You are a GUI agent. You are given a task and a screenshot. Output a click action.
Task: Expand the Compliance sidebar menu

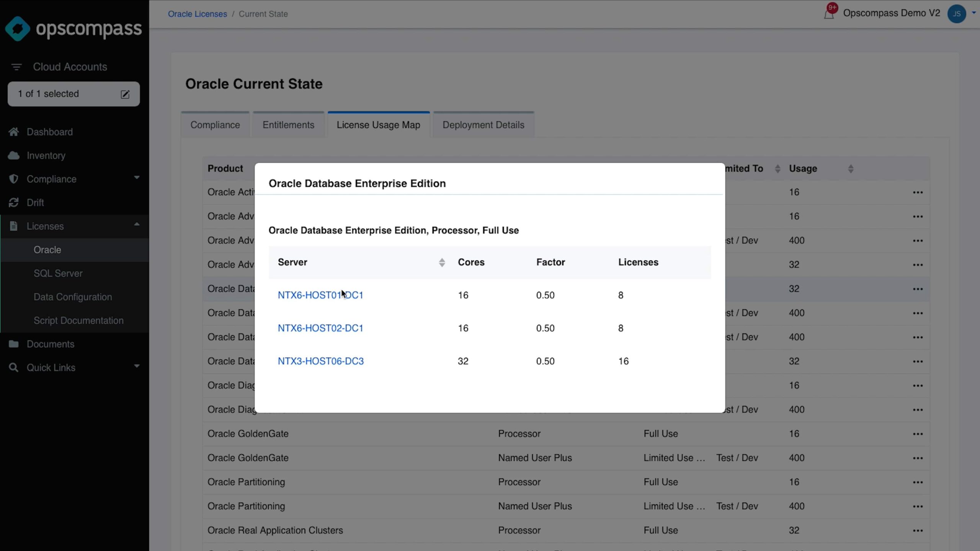pyautogui.click(x=137, y=178)
